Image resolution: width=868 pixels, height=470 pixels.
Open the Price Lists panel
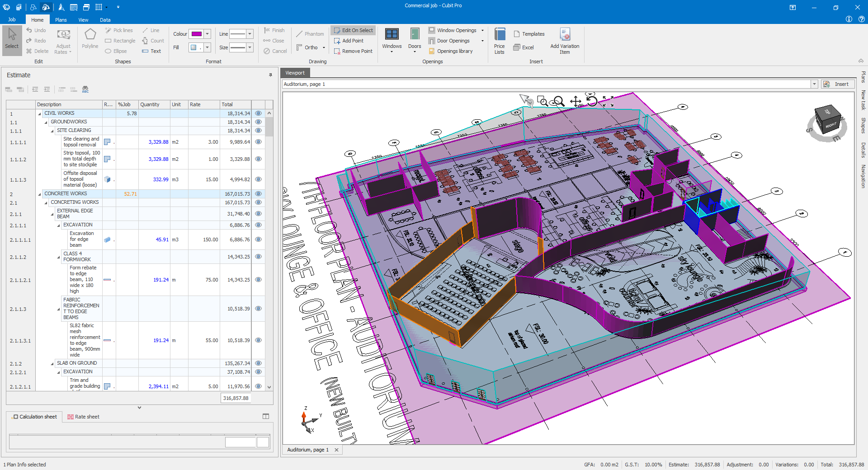point(499,40)
